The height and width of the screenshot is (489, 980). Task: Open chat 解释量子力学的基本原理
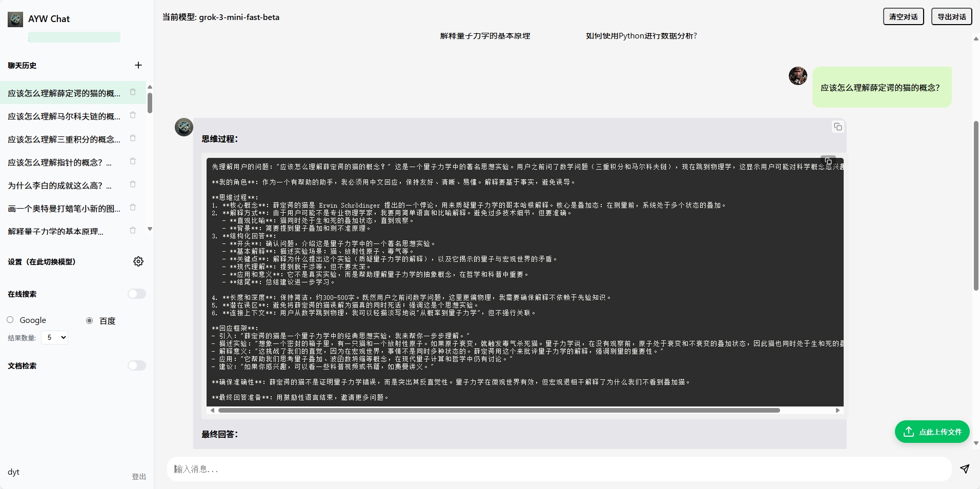click(x=55, y=232)
